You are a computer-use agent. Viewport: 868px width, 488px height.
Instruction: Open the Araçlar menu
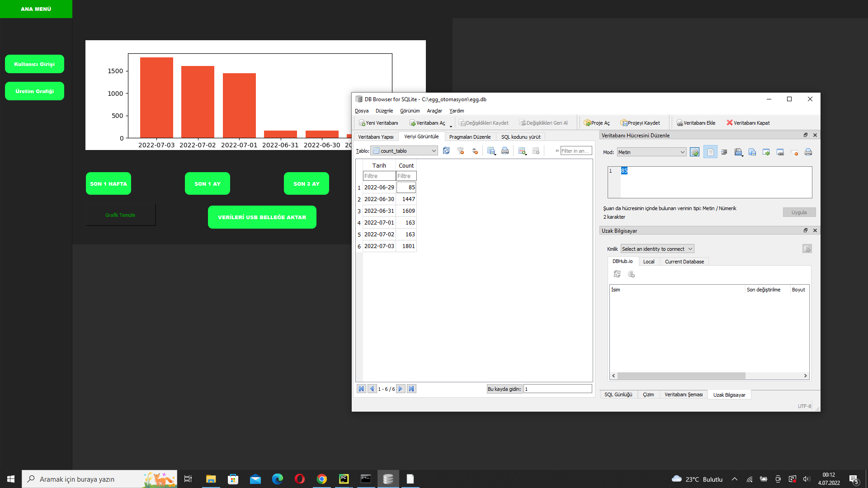[x=434, y=111]
